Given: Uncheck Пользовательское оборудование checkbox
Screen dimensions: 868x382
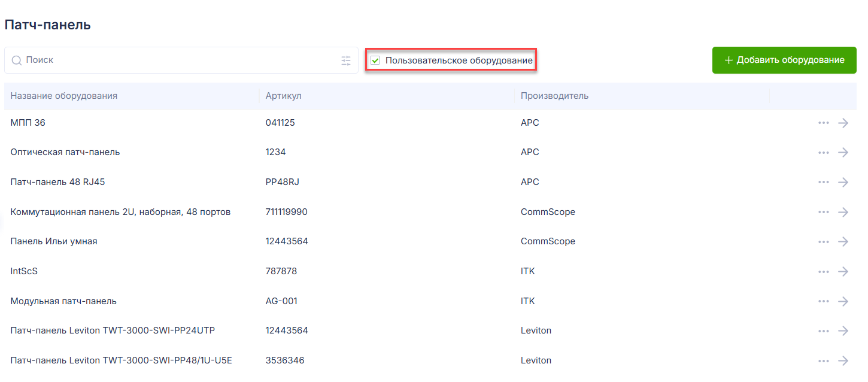Looking at the screenshot, I should click(375, 60).
